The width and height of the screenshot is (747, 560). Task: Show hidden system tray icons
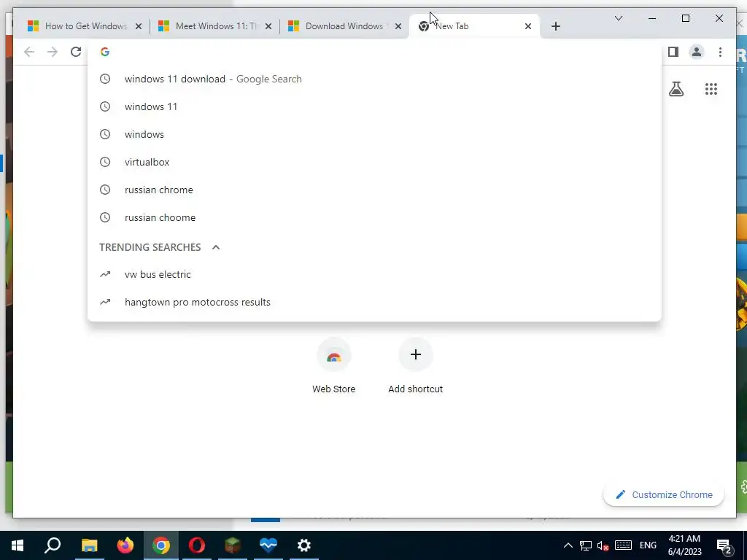(x=568, y=545)
